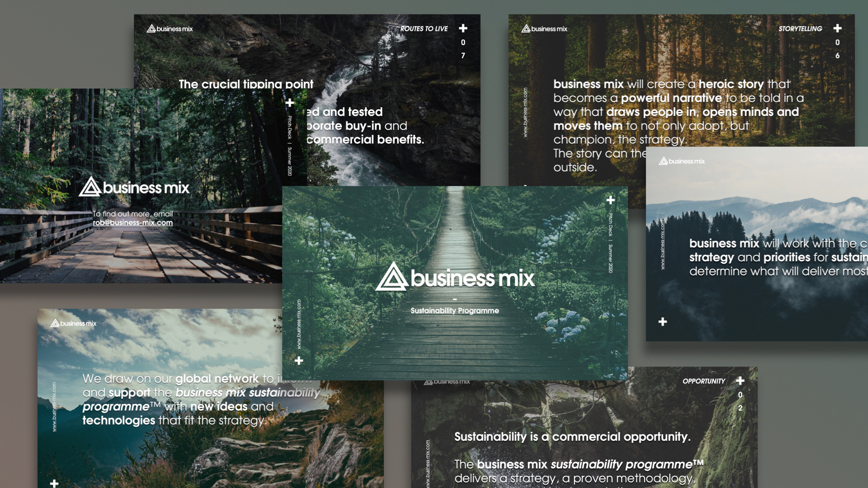Click vertical www.business-mix.com on Opportunity slide
Image resolution: width=868 pixels, height=488 pixels.
click(x=428, y=464)
